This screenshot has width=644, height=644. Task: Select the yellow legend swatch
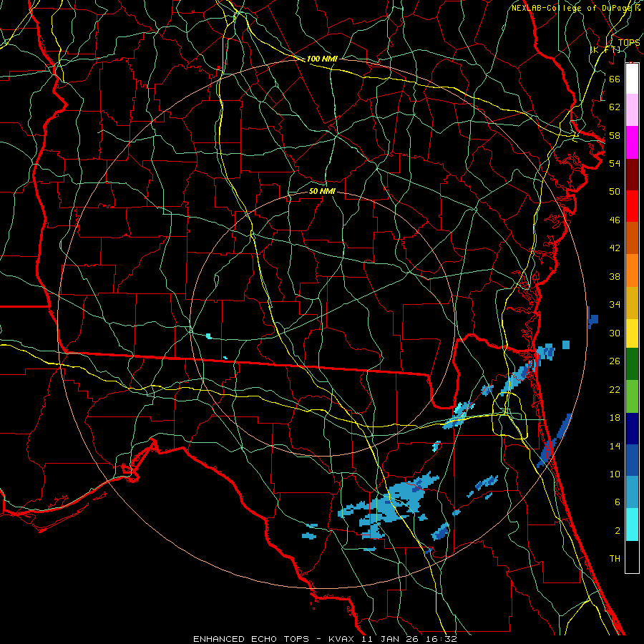[x=632, y=333]
